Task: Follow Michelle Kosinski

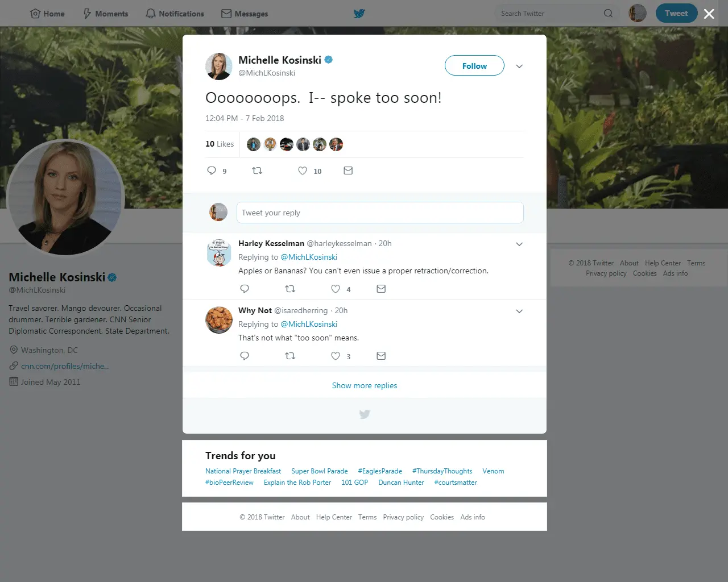Action: (474, 66)
